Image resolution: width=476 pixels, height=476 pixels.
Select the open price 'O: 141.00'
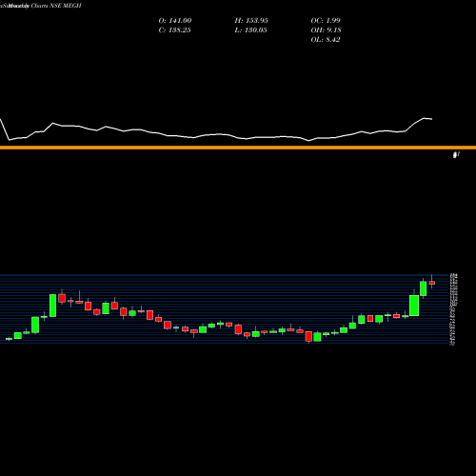coord(175,21)
